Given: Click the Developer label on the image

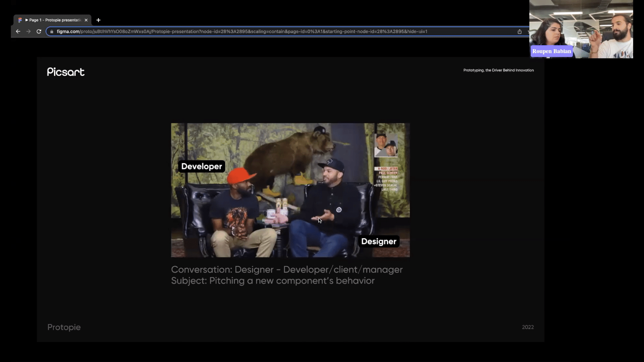Looking at the screenshot, I should pos(202,166).
